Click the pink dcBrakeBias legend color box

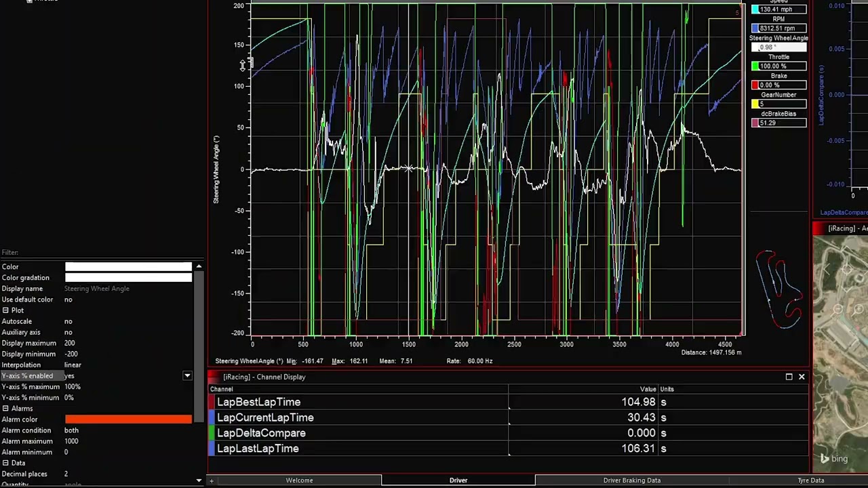pos(755,123)
